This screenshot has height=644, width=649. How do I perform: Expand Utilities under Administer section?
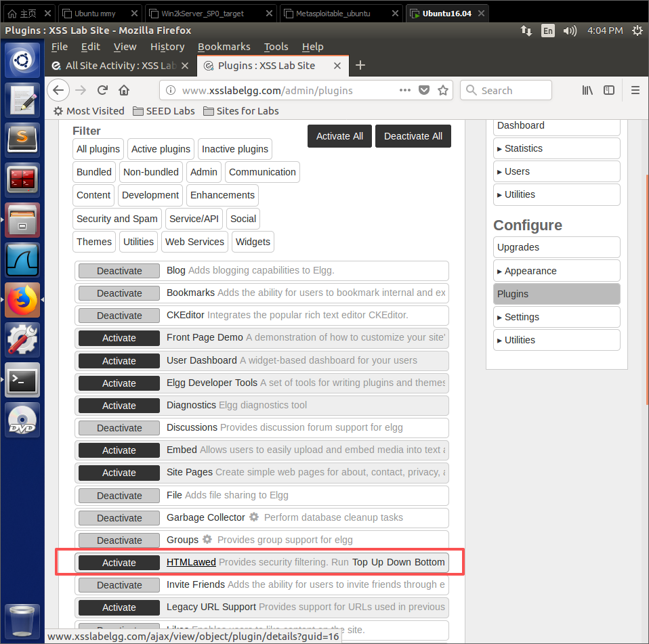click(x=557, y=194)
